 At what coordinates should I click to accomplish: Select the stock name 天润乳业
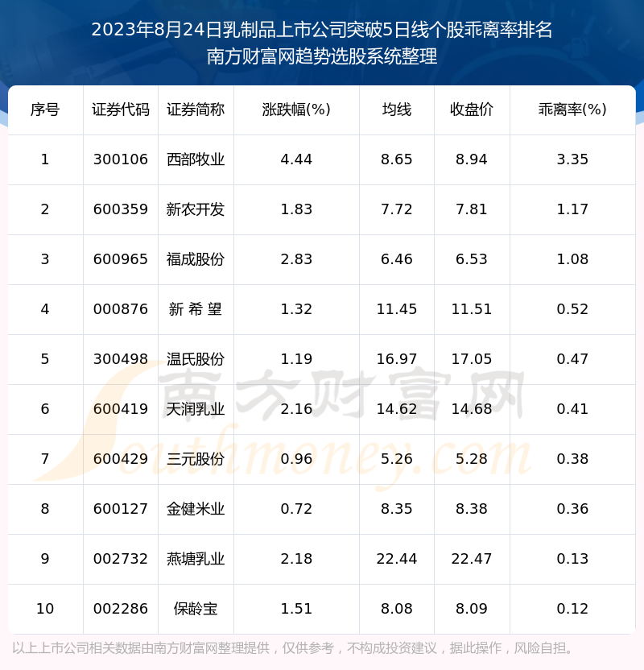[x=196, y=409]
